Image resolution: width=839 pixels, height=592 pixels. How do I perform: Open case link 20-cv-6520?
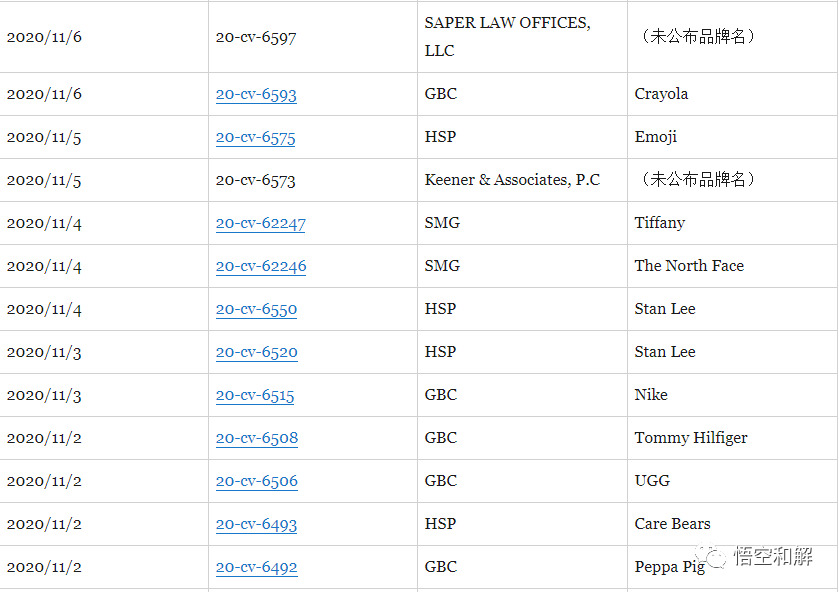[256, 352]
